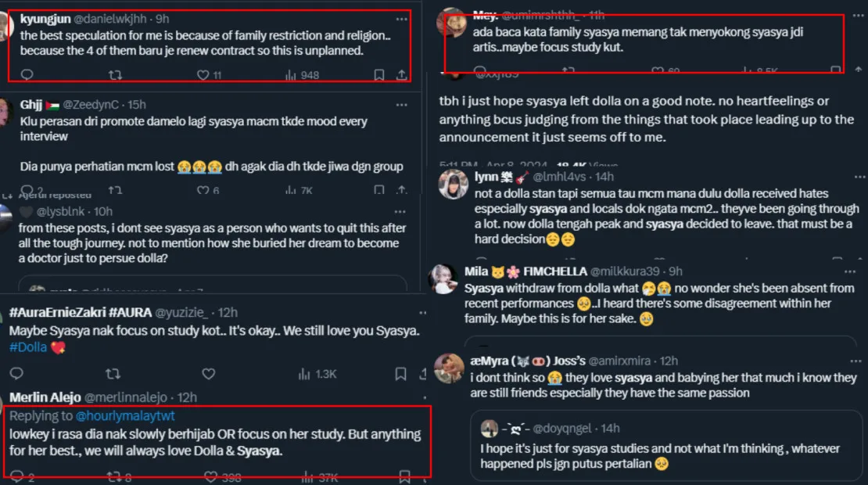Reply to yuzizie_'s tweet about study
Viewport: 868px width, 485px height.
click(x=26, y=374)
